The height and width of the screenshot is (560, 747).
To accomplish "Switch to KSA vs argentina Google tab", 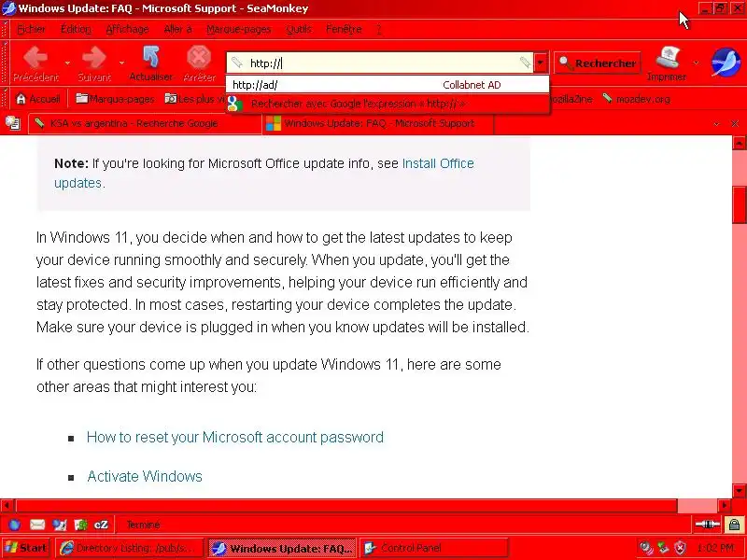I will pyautogui.click(x=145, y=123).
